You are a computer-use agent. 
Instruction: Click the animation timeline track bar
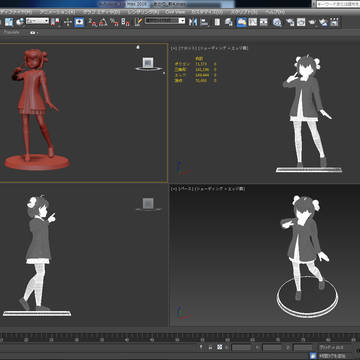point(180,337)
